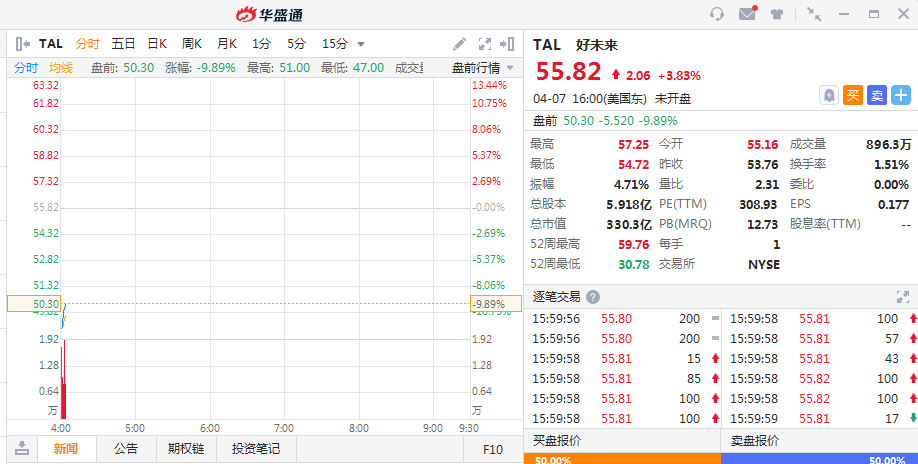Click the 52周最低 value 30.78
The height and width of the screenshot is (464, 918).
click(x=633, y=264)
